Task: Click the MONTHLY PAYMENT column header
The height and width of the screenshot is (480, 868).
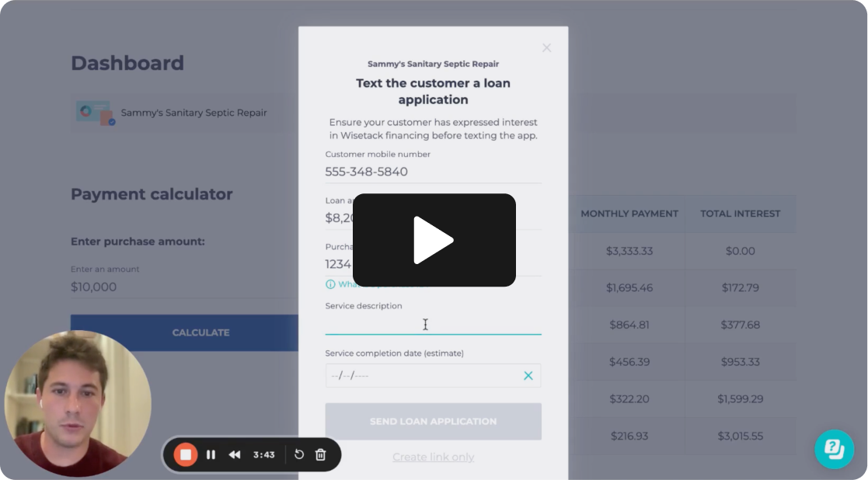Action: pyautogui.click(x=629, y=214)
